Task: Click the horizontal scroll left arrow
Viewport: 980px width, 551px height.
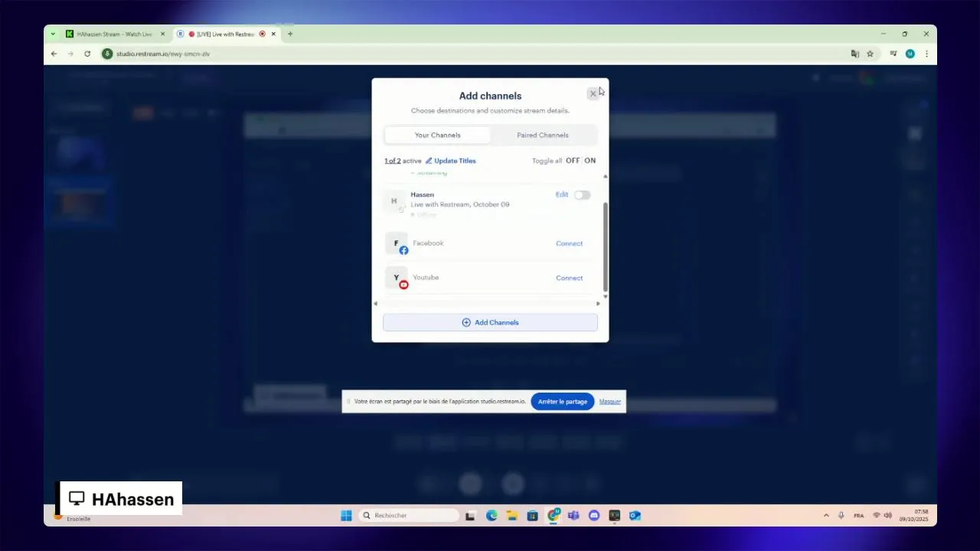Action: pos(375,304)
